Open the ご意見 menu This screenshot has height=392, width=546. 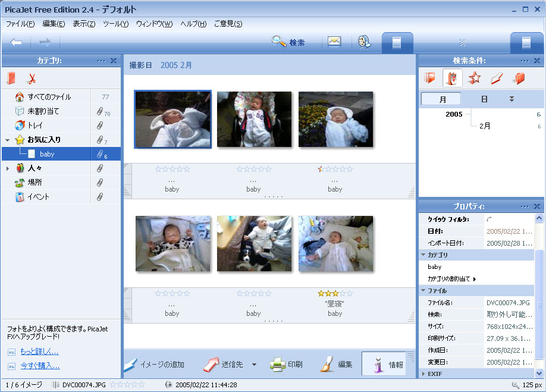click(x=228, y=24)
